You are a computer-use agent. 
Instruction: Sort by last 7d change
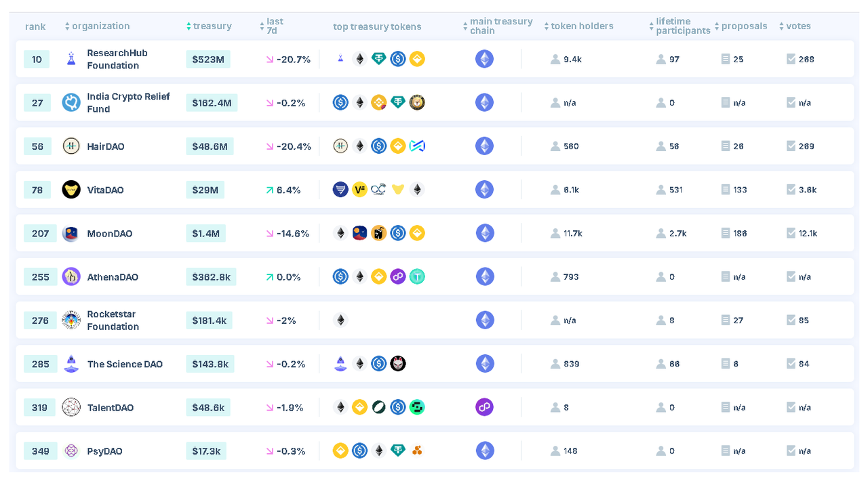coord(271,26)
